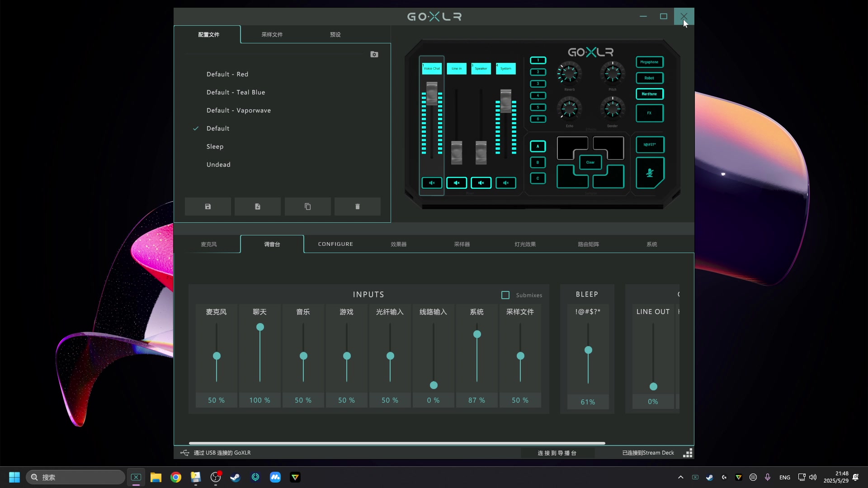Toggle the Megaphone effect button
This screenshot has height=488, width=868.
click(650, 62)
